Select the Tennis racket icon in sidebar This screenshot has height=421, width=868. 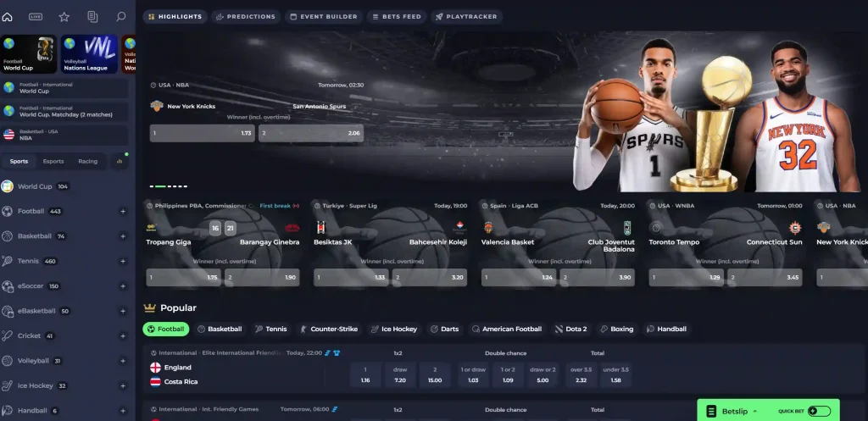click(x=7, y=261)
